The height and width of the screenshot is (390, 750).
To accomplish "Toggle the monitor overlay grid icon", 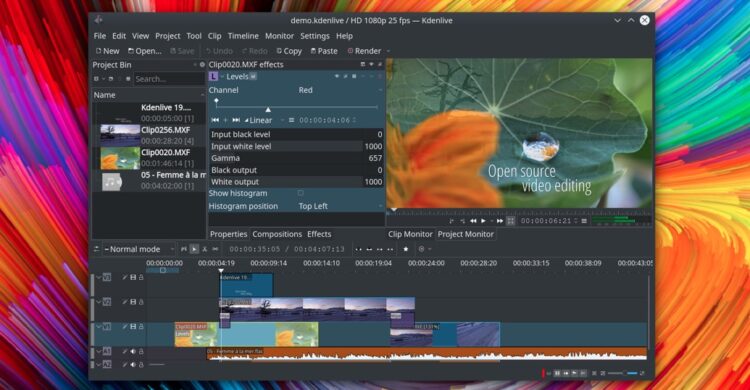I will pos(510,221).
